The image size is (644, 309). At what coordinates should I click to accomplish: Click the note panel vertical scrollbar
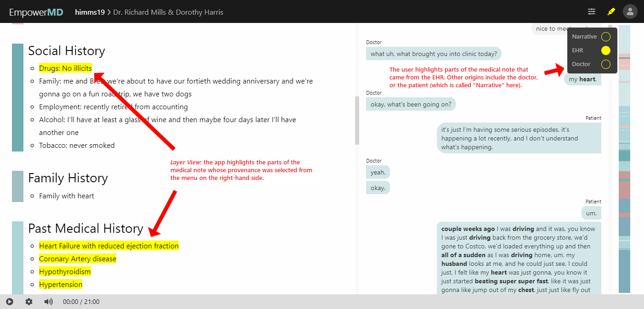click(x=357, y=120)
